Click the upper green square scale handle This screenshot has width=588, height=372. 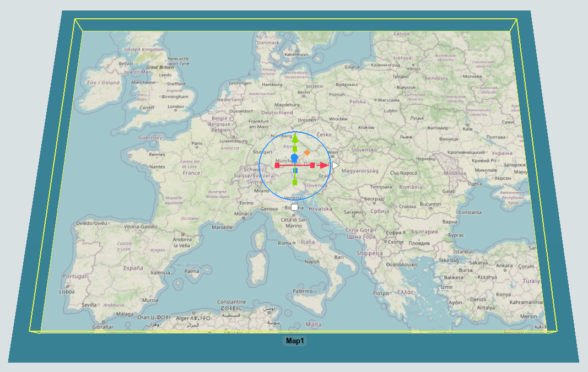[295, 149]
